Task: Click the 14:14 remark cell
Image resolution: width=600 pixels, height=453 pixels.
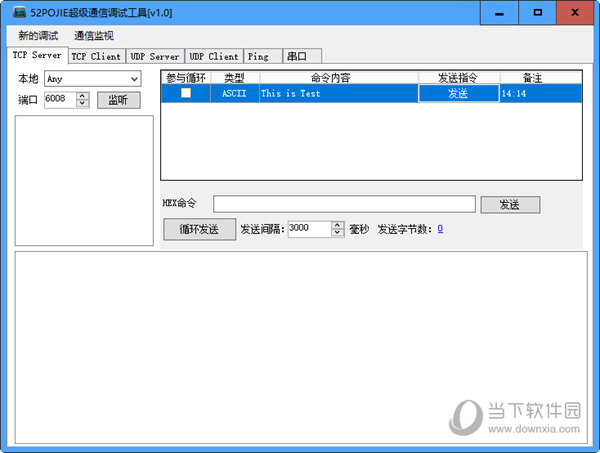Action: coord(541,93)
